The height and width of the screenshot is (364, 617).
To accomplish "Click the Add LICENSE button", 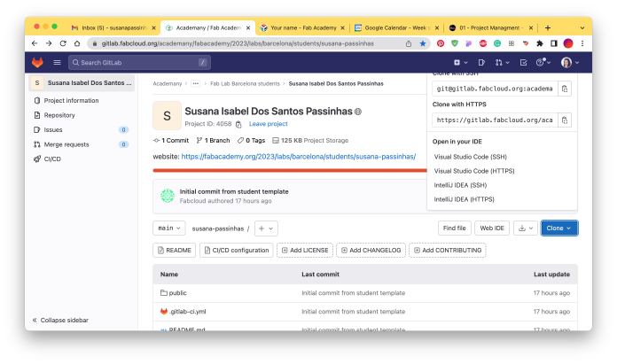I will tap(305, 251).
